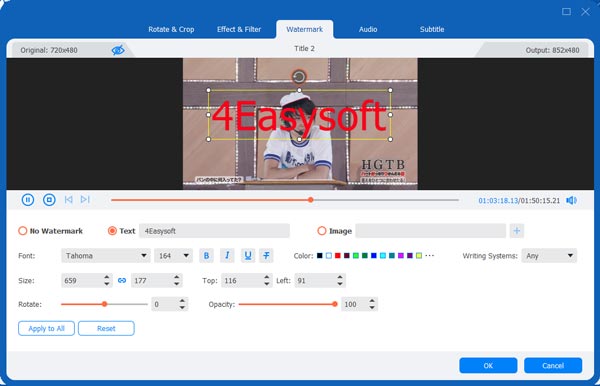Pick the yellow-green color swatch

click(419, 256)
